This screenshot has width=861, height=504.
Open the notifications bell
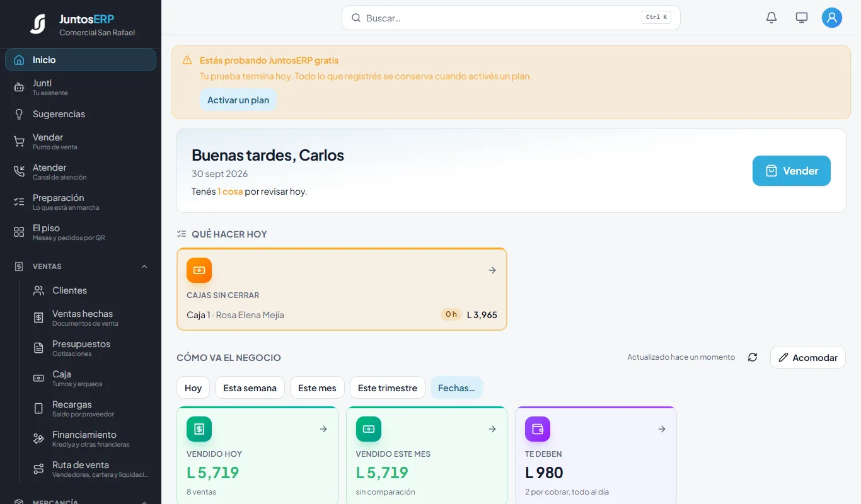coord(771,18)
